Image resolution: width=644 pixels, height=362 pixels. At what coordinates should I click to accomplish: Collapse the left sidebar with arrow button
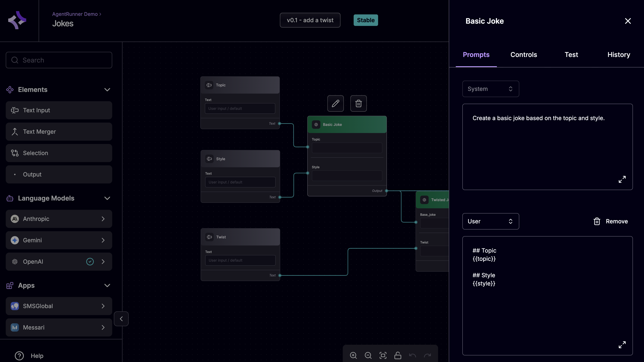pos(121,319)
